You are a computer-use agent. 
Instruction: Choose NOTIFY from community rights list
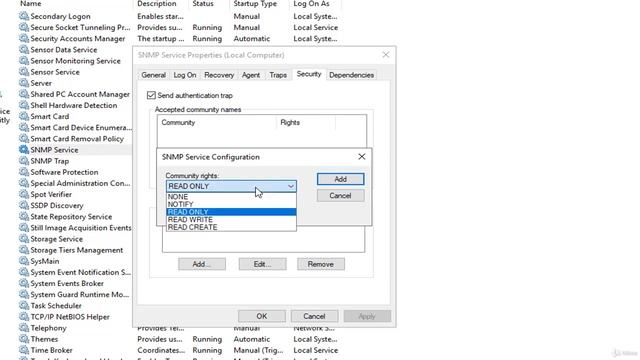pos(231,204)
